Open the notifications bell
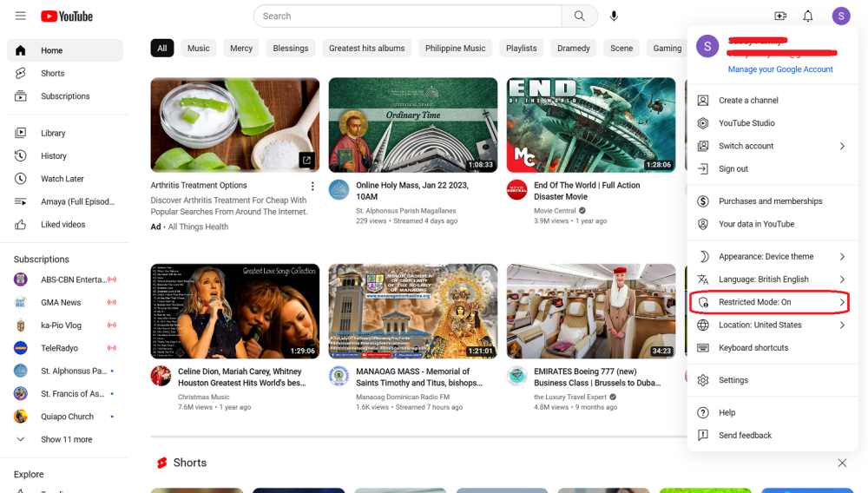 coord(807,16)
